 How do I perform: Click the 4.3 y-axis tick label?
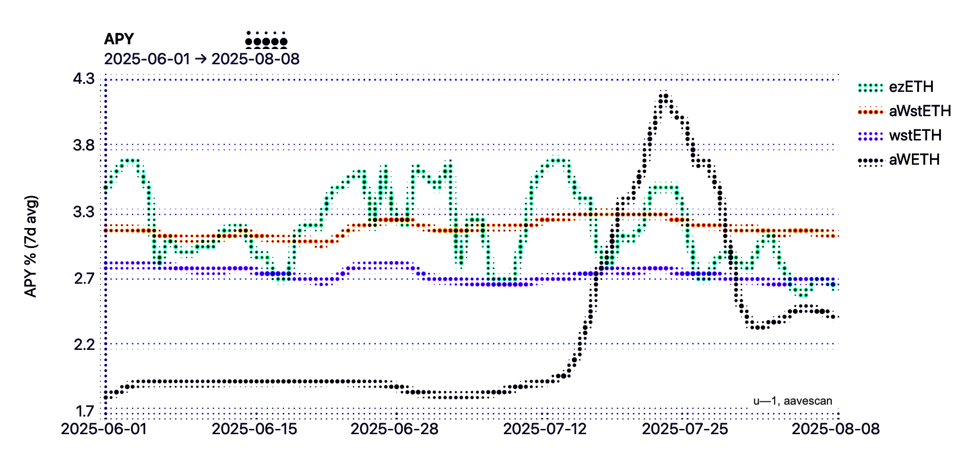pyautogui.click(x=84, y=79)
